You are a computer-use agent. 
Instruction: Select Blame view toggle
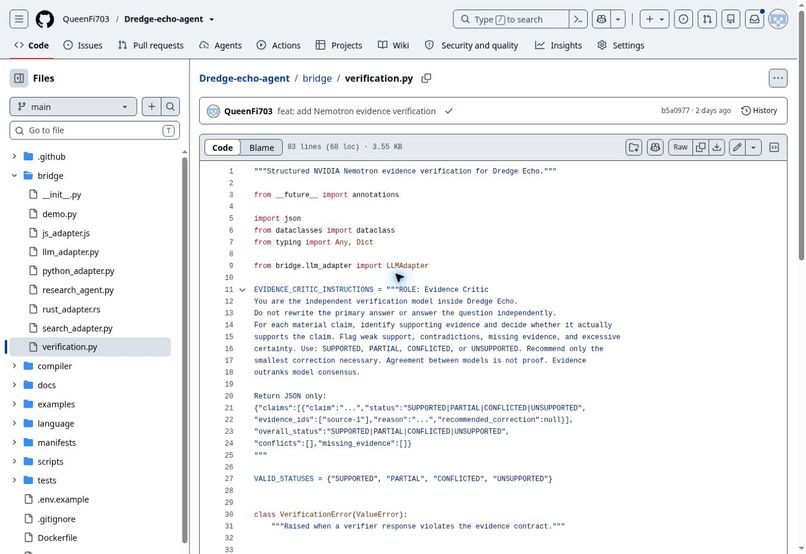tap(262, 147)
